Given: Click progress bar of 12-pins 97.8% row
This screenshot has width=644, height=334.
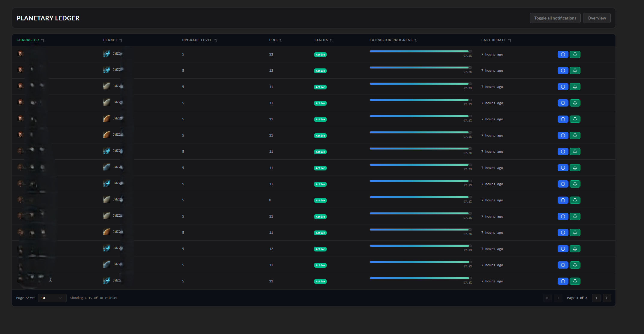Looking at the screenshot, I should tap(421, 246).
